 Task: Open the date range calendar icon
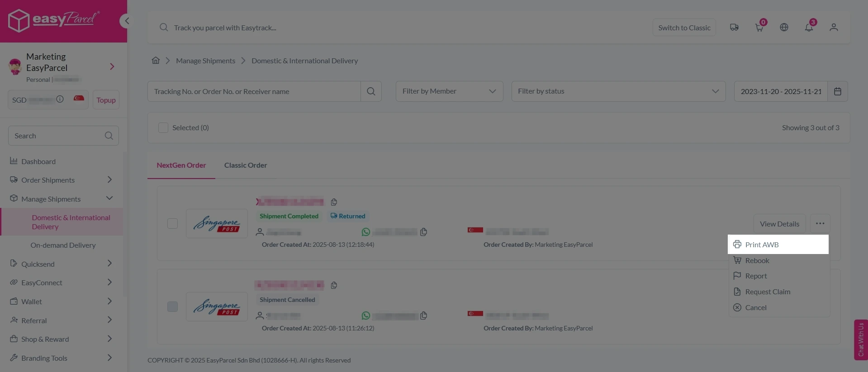837,91
